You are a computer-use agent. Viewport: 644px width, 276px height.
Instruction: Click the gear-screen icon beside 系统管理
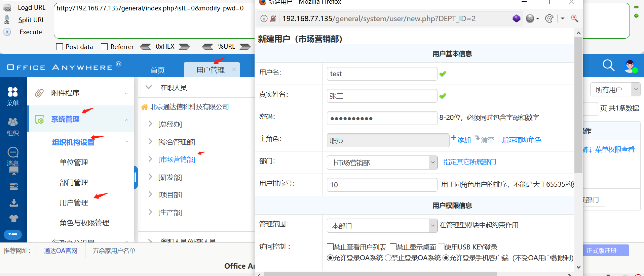click(40, 120)
